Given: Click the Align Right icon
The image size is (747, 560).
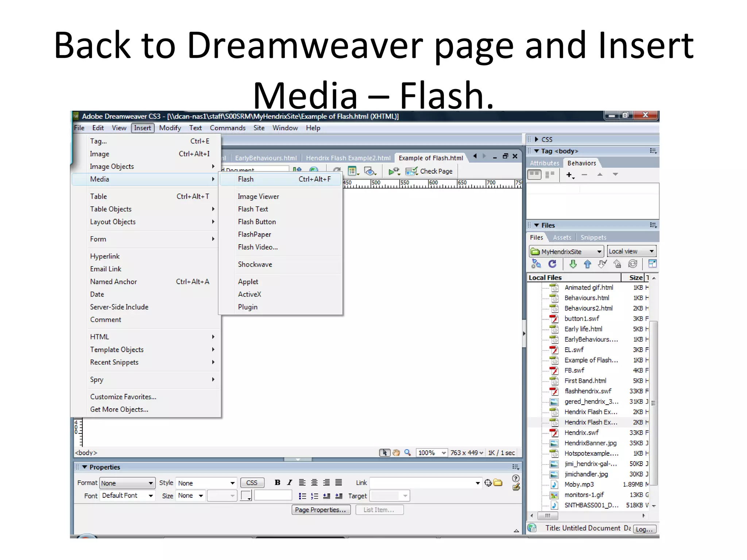Looking at the screenshot, I should 326,483.
